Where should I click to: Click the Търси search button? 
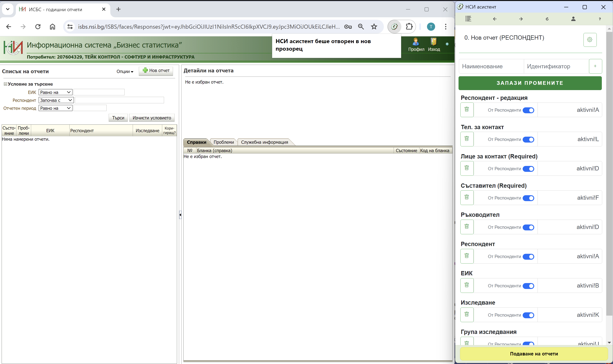click(x=118, y=118)
